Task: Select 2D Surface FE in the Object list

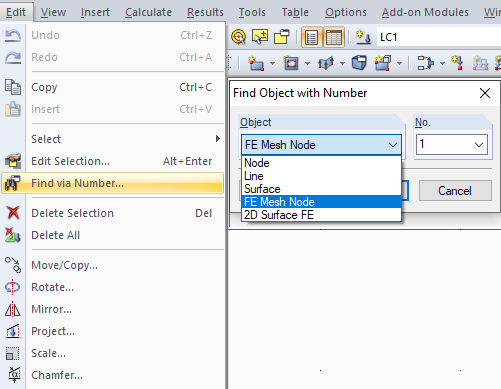Action: click(x=321, y=215)
